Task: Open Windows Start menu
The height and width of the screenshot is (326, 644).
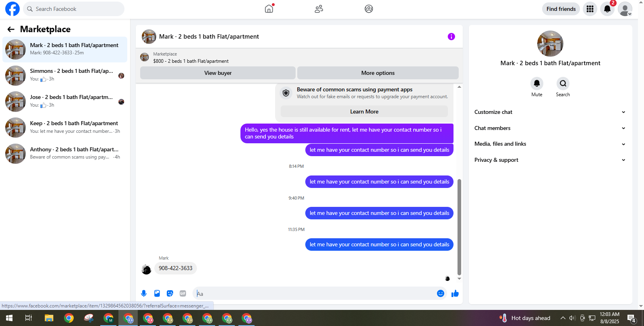Action: (9, 318)
